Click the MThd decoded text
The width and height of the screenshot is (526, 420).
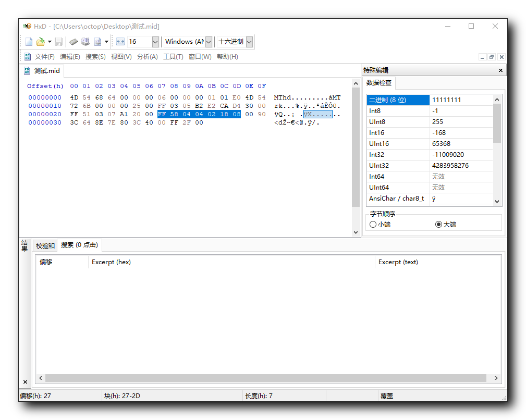(x=283, y=97)
